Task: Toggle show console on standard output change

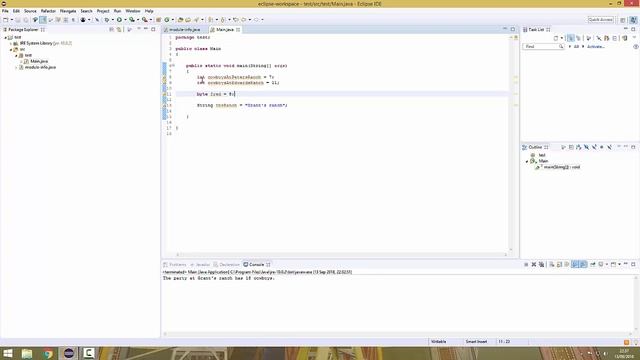Action: point(575,264)
